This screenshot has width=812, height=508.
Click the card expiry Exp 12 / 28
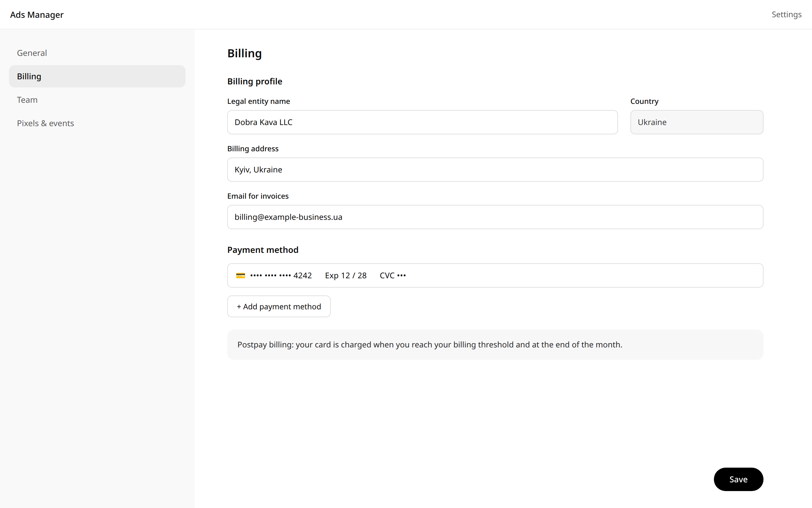click(x=346, y=275)
